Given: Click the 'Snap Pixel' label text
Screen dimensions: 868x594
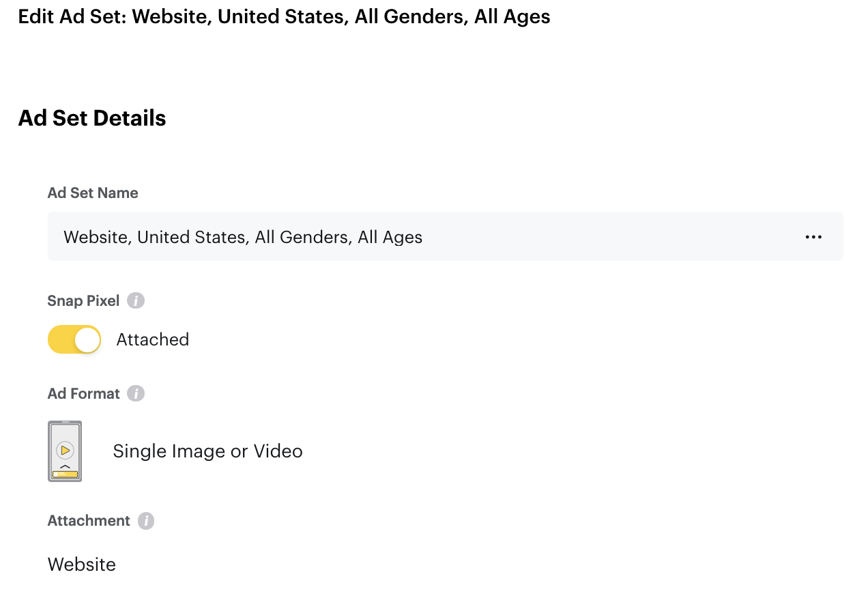Looking at the screenshot, I should tap(83, 300).
